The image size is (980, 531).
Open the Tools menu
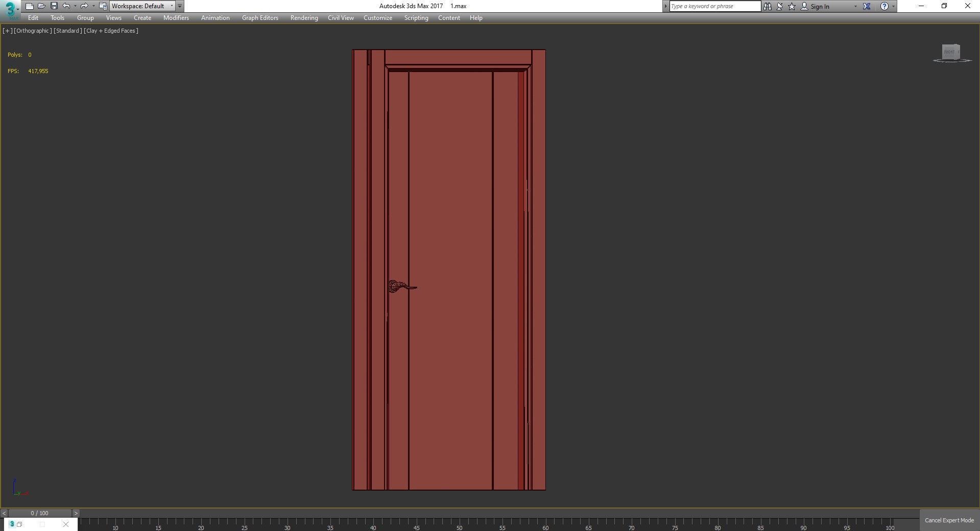[57, 18]
